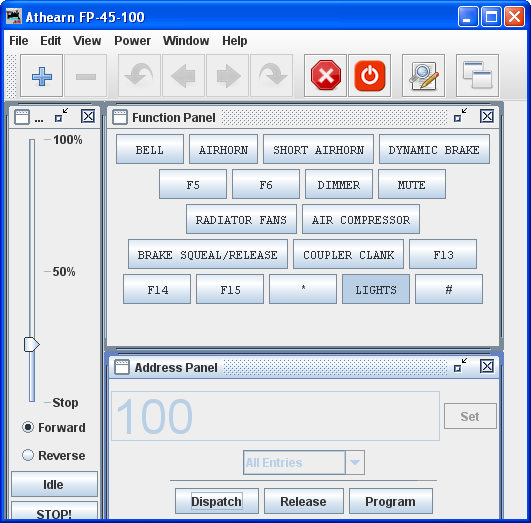
Task: Click the throttle windows list icon
Action: point(477,76)
